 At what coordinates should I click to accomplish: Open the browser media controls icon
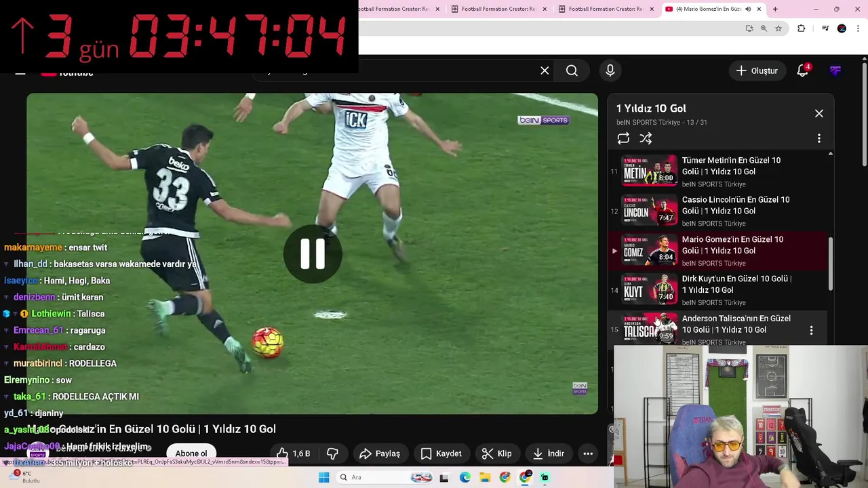tap(825, 28)
